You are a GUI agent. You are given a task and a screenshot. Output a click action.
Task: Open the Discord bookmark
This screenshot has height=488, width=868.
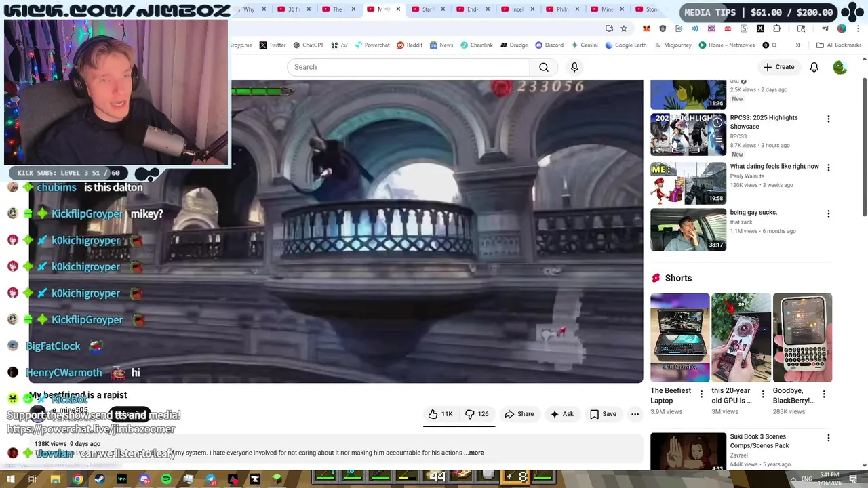coord(549,45)
